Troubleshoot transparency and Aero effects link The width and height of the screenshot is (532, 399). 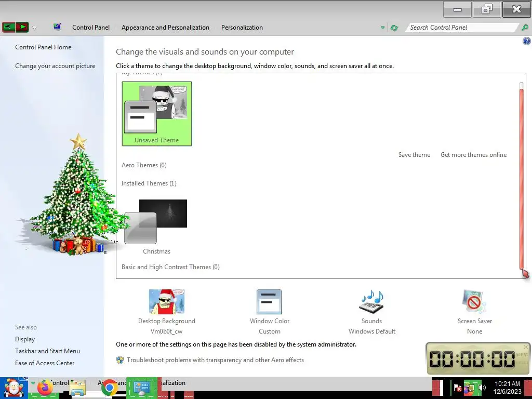click(215, 360)
